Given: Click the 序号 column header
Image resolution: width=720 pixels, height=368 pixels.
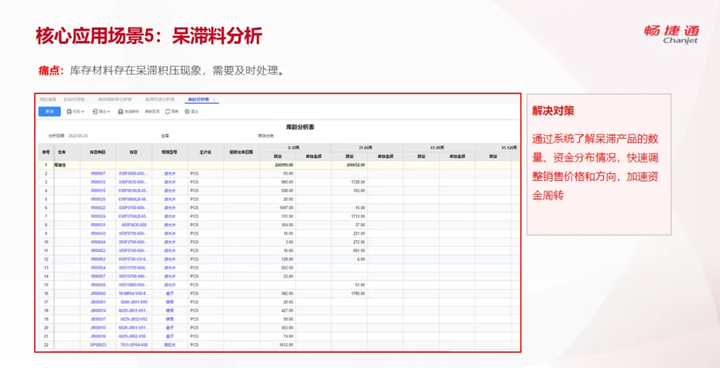Looking at the screenshot, I should pyautogui.click(x=45, y=152).
